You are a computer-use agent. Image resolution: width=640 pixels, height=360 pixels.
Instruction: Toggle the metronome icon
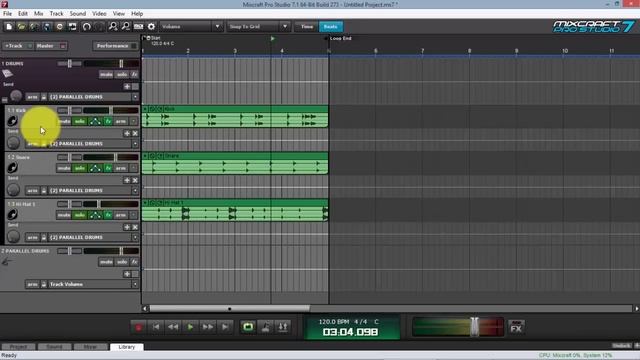pos(265,327)
